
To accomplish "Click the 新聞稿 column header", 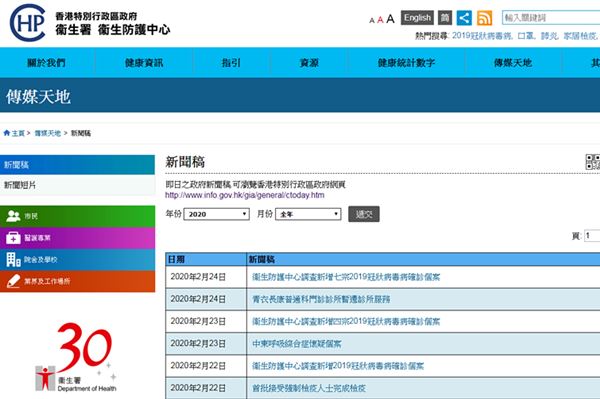I will pyautogui.click(x=424, y=259).
